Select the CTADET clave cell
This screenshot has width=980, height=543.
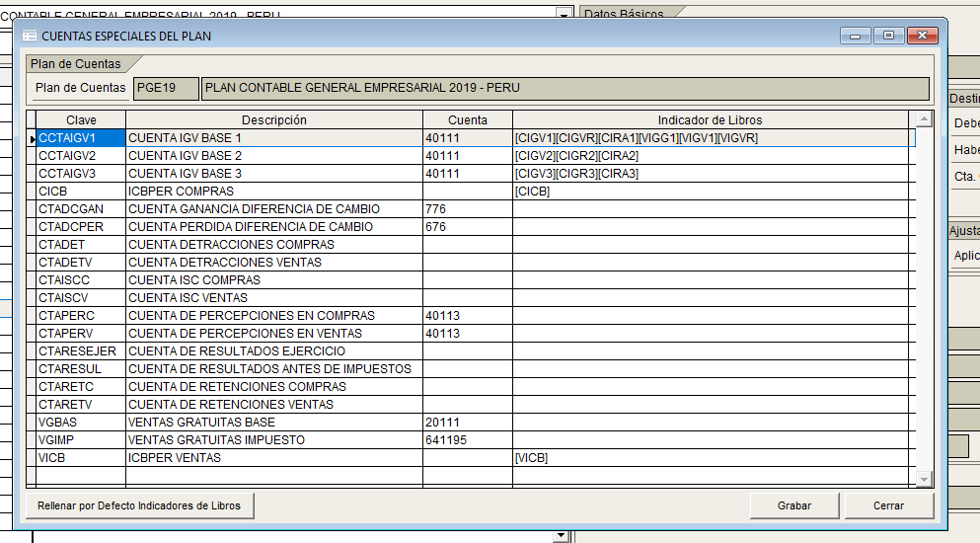(x=81, y=245)
